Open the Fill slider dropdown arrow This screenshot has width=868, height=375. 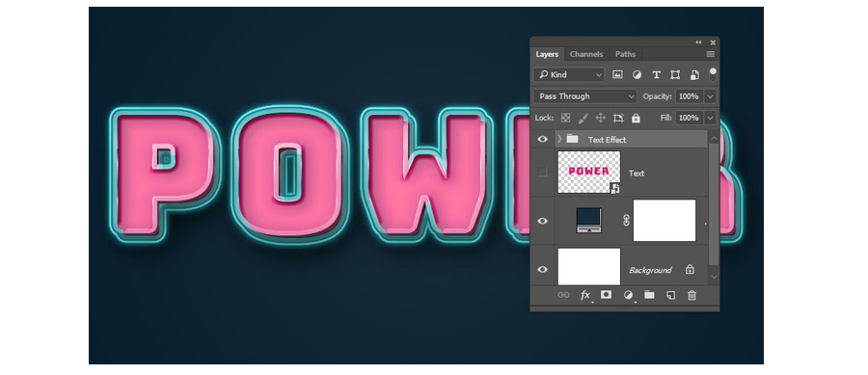pyautogui.click(x=710, y=118)
